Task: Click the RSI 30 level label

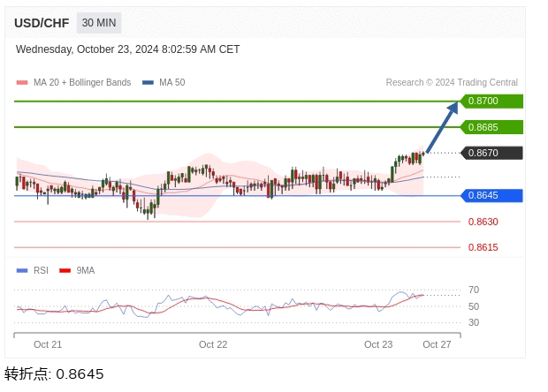Action: click(x=474, y=322)
